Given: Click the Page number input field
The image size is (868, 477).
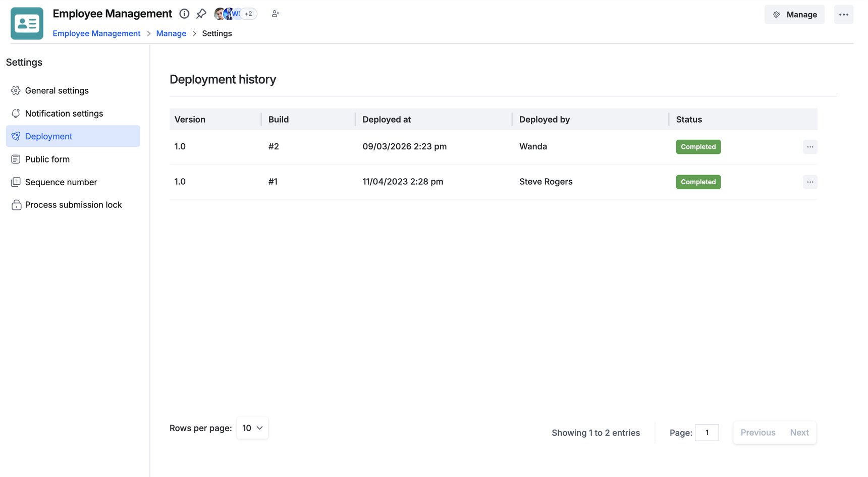Looking at the screenshot, I should 707,433.
